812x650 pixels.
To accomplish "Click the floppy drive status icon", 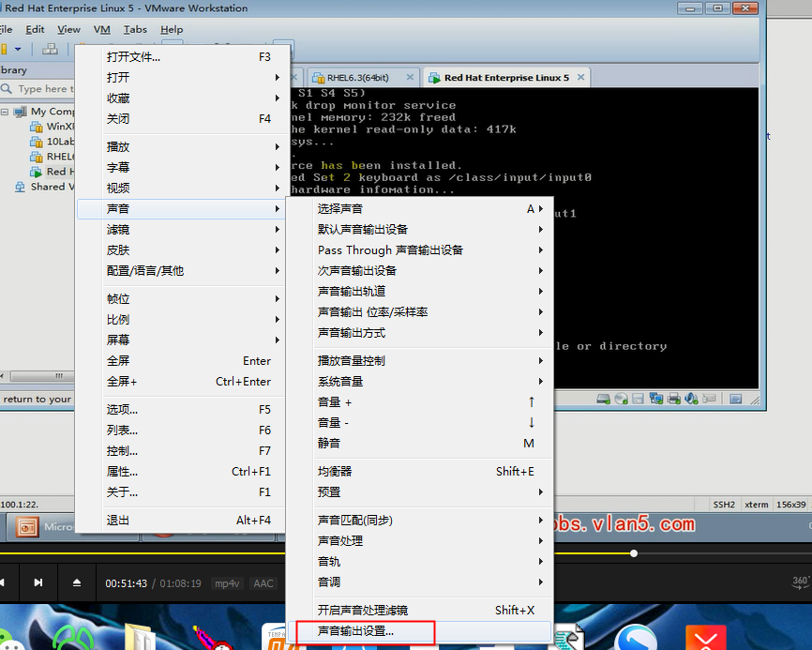I will point(638,399).
